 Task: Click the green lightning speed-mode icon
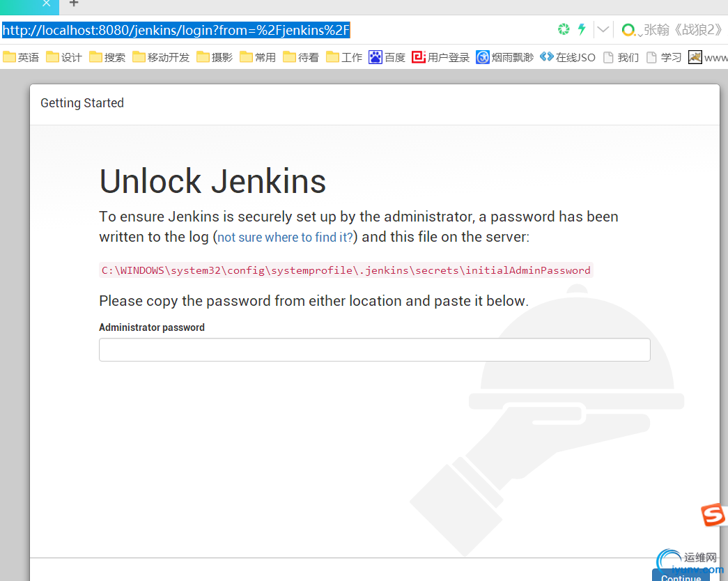581,30
